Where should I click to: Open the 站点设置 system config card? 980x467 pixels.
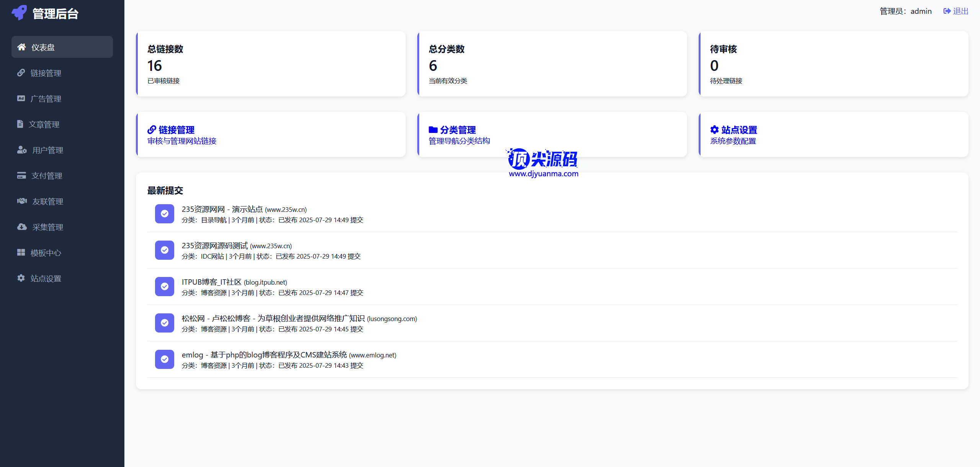739,130
